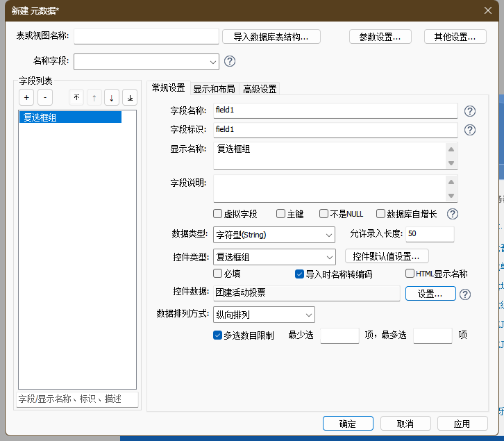
Task: Switch to the 显示和布局 tab
Action: point(214,89)
